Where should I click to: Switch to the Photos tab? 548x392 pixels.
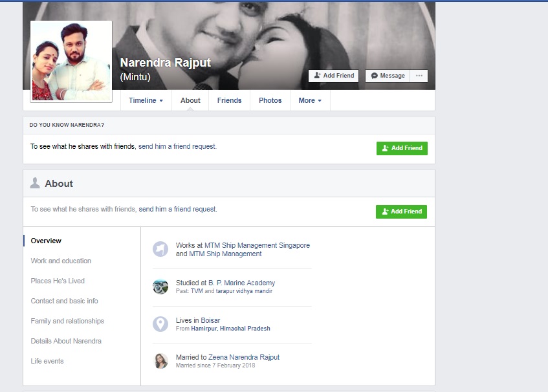pos(270,100)
